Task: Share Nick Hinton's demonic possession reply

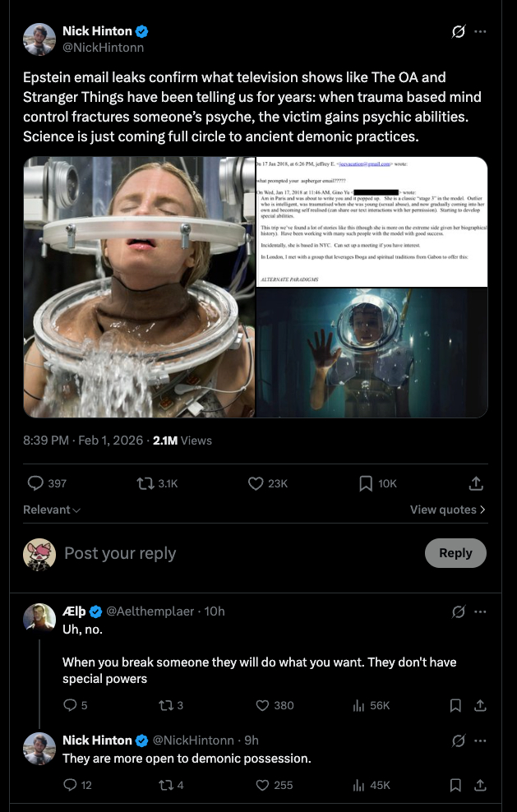Action: (481, 785)
